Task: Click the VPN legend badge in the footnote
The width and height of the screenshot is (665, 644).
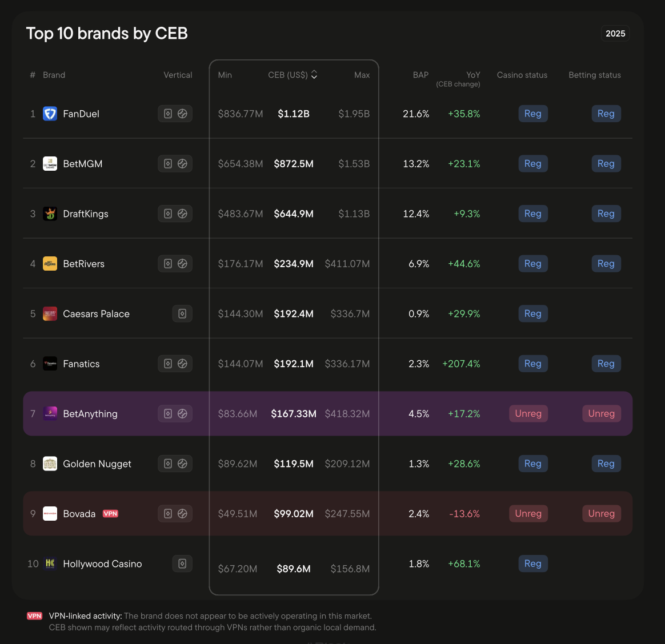Action: (34, 616)
